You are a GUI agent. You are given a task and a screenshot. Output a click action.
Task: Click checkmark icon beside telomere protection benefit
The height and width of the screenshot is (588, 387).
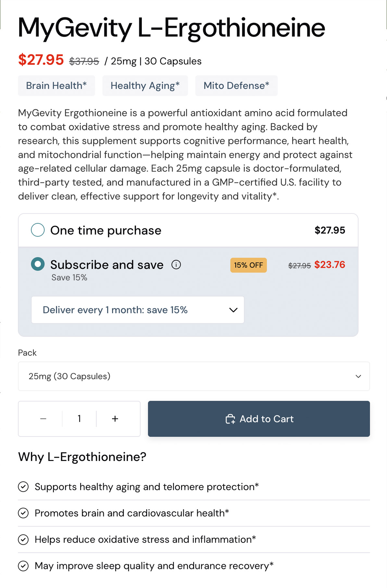(x=23, y=487)
